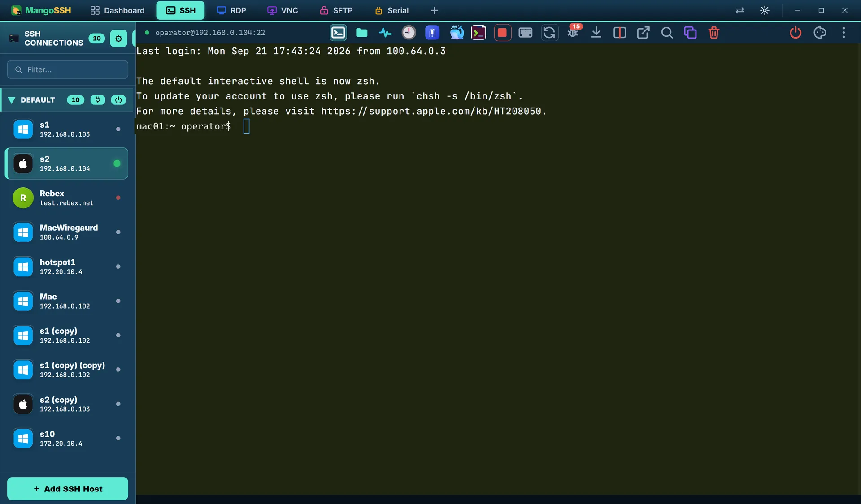Click the Add SSH Host button
The height and width of the screenshot is (504, 861).
(x=68, y=489)
